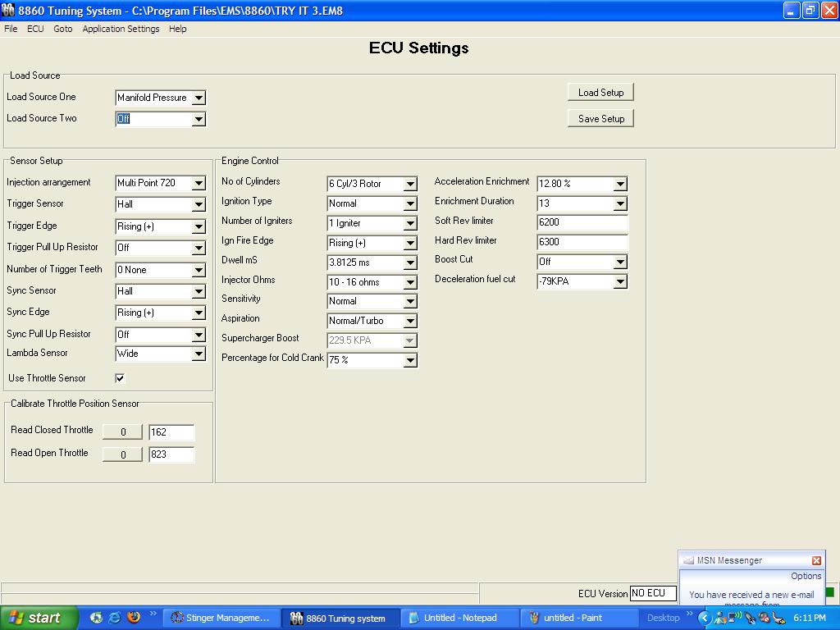Image resolution: width=840 pixels, height=630 pixels.
Task: Open the Windows Start menu
Action: (x=39, y=618)
